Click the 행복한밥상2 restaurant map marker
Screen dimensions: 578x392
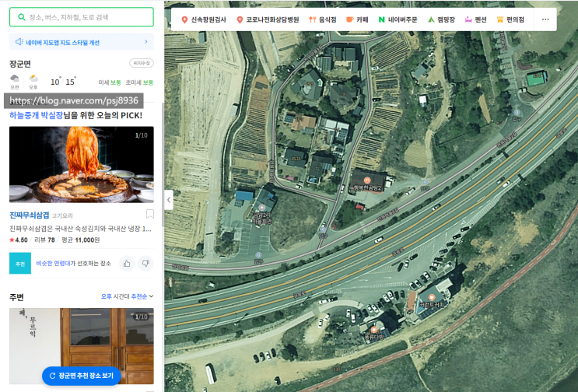(366, 180)
